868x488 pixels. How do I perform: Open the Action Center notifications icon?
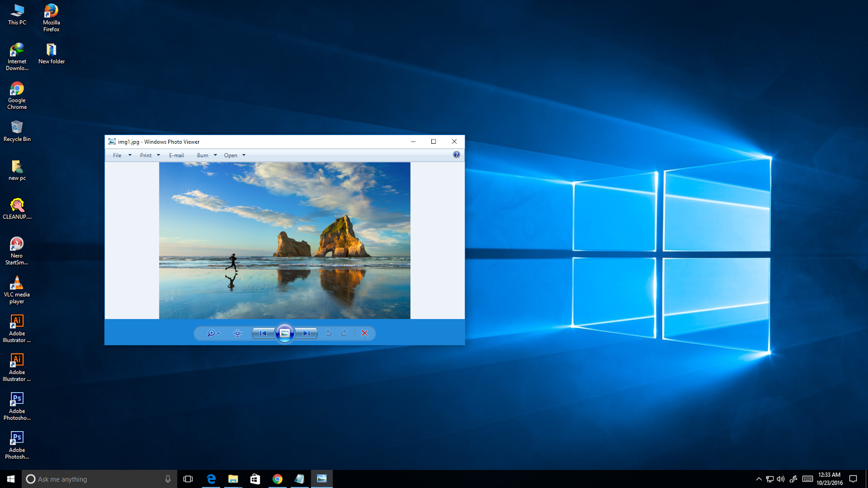(x=853, y=479)
